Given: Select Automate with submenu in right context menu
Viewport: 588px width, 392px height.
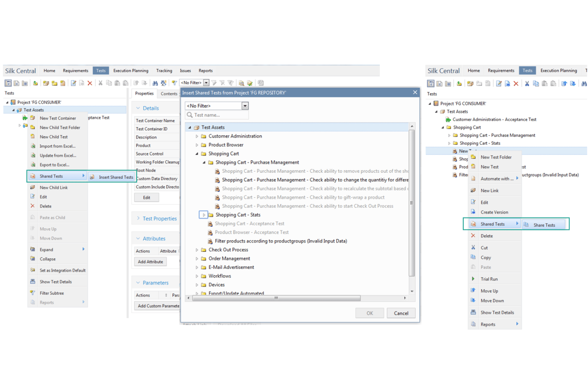Looking at the screenshot, I should (x=495, y=179).
